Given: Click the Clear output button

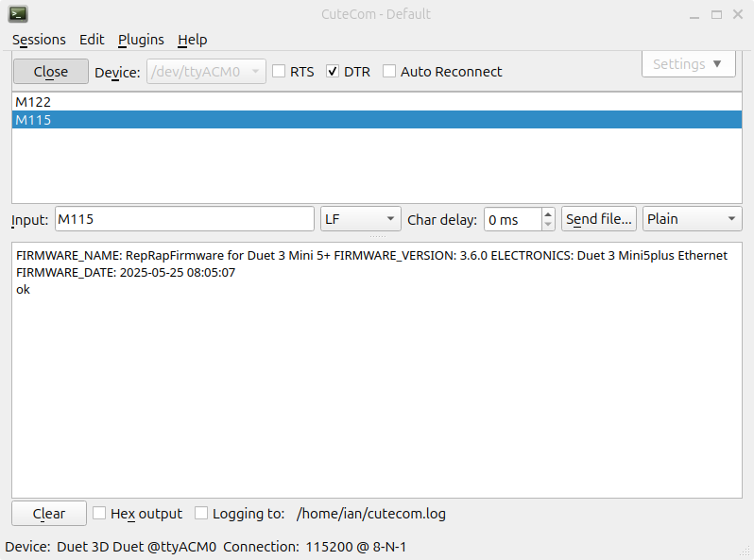Looking at the screenshot, I should pos(49,514).
